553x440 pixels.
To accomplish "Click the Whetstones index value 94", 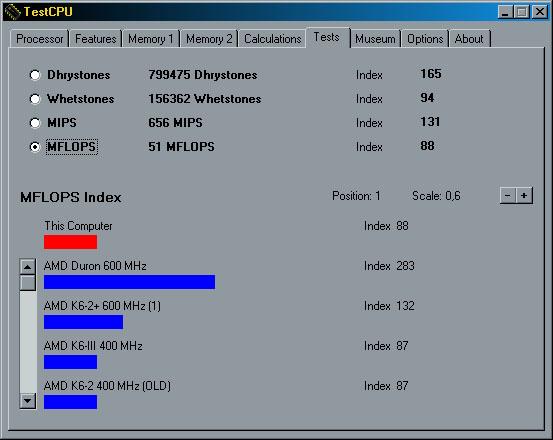I will point(427,98).
